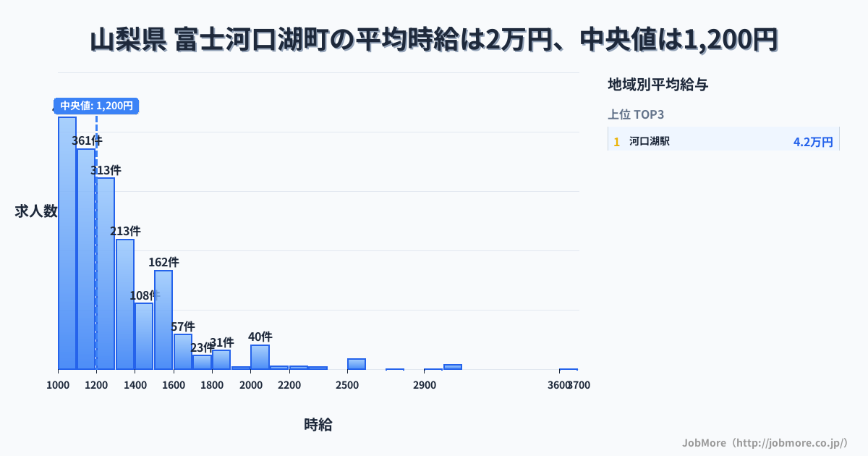Pick the bar labeled 108件

click(144, 336)
